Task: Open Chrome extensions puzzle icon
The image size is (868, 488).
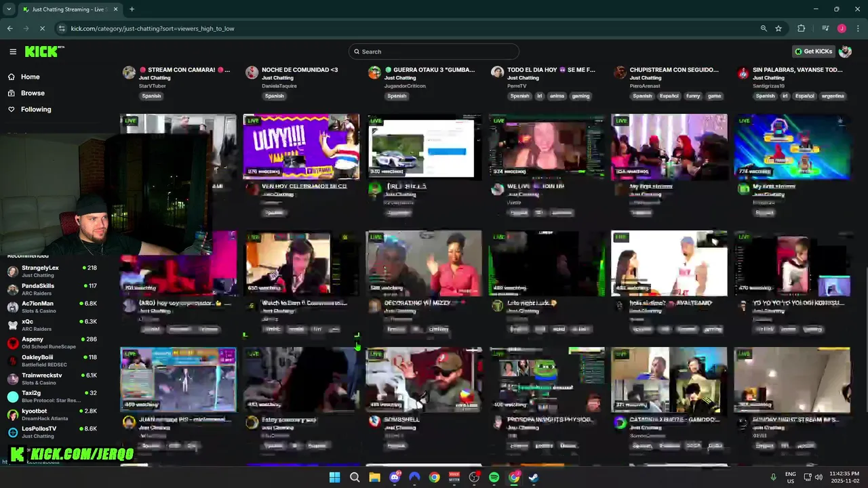Action: pyautogui.click(x=802, y=28)
